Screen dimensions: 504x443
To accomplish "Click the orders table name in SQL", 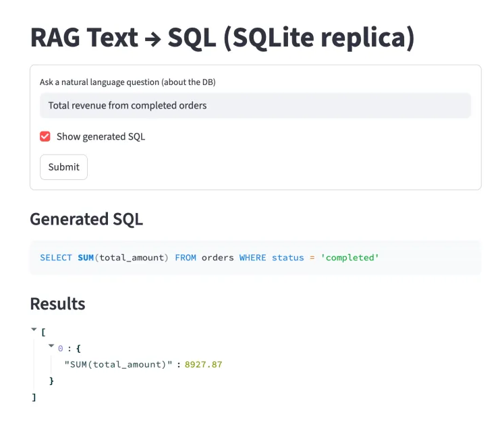I will point(217,258).
